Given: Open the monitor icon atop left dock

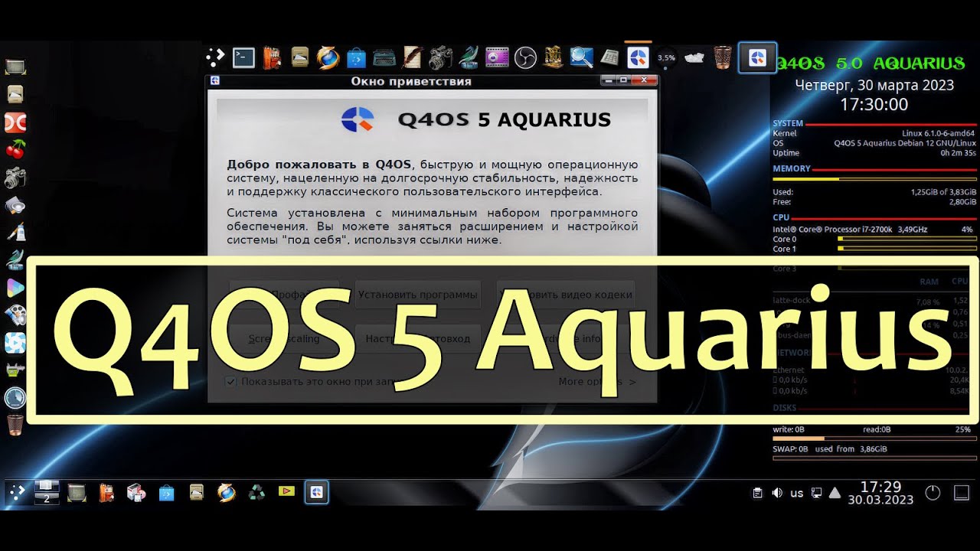Looking at the screenshot, I should tap(15, 67).
